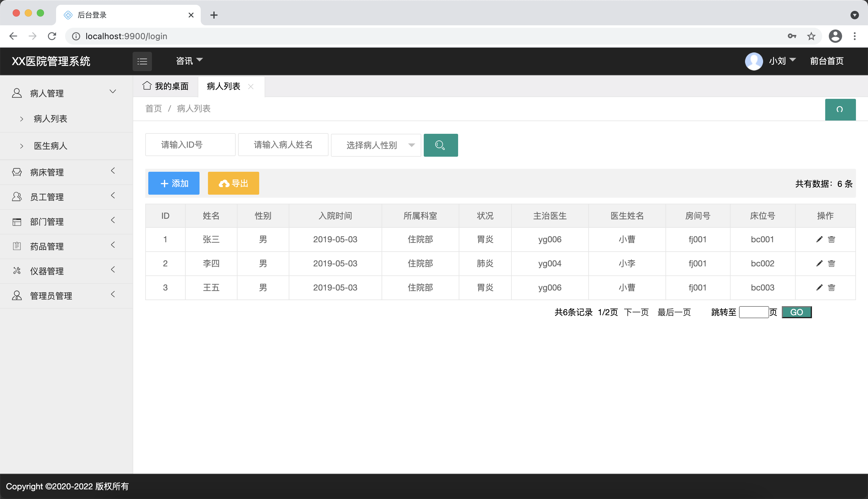Go to 下一页 of results
Image resolution: width=868 pixels, height=499 pixels.
coord(636,312)
